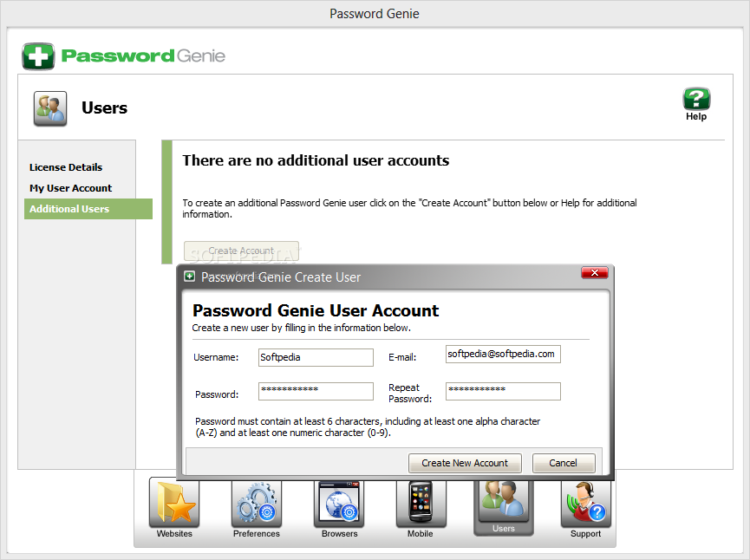Click the Users header avatar icon
The height and width of the screenshot is (560, 750).
point(50,108)
